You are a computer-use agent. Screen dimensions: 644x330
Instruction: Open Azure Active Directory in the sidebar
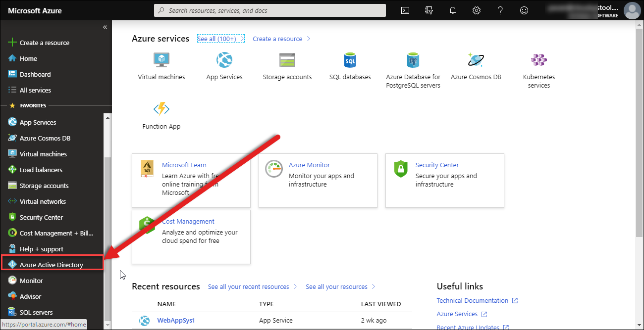click(52, 265)
